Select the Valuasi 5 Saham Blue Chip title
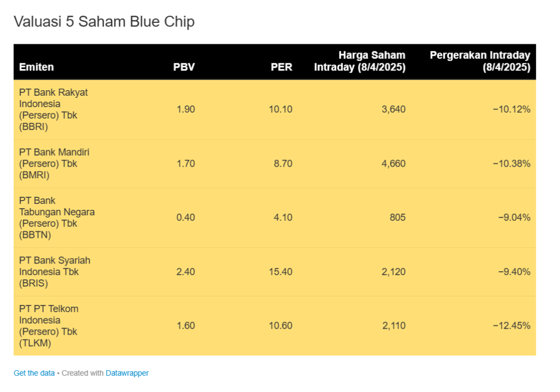 pyautogui.click(x=104, y=21)
